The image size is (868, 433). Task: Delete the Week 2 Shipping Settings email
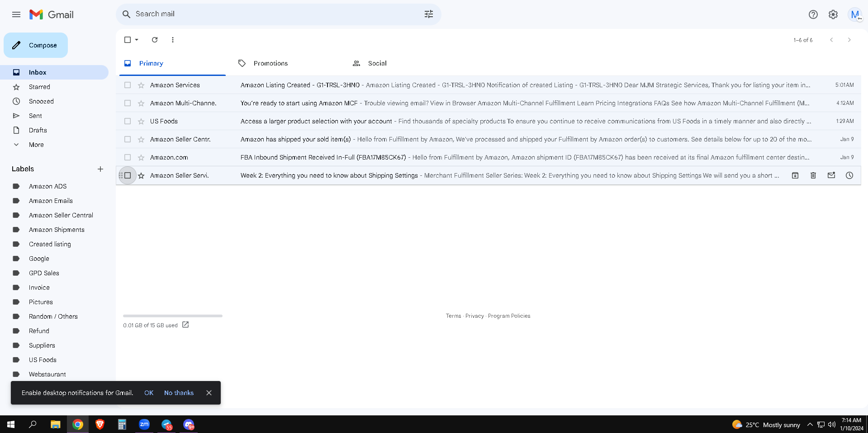pos(813,175)
